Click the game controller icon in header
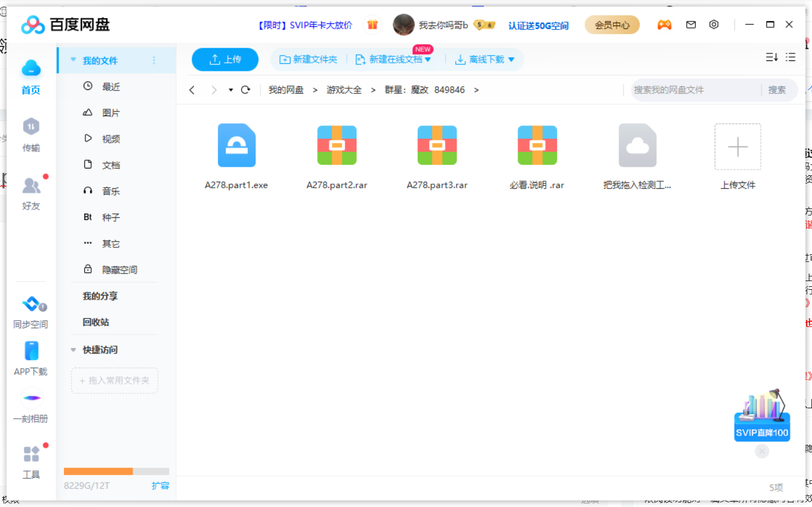 tap(664, 25)
